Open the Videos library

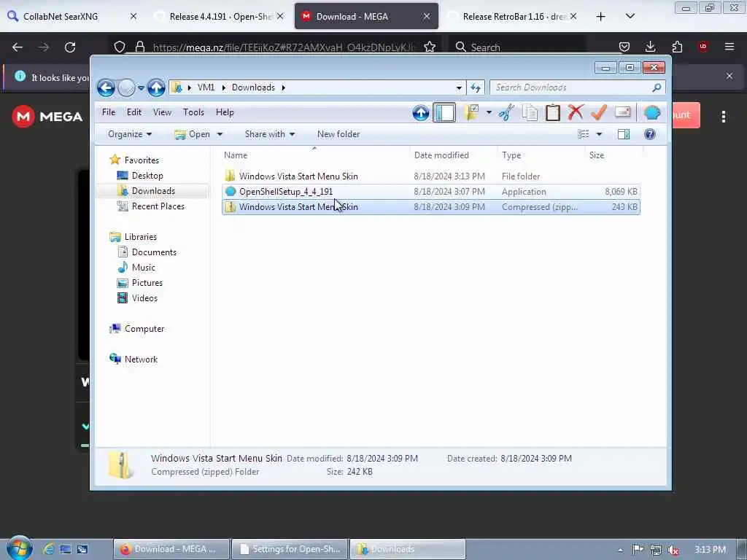[144, 298]
